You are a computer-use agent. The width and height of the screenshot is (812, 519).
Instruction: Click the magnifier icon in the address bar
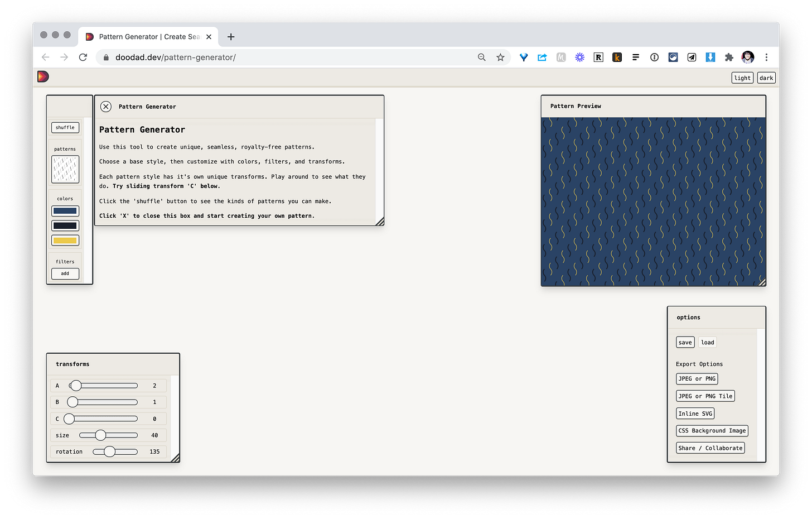click(x=481, y=57)
